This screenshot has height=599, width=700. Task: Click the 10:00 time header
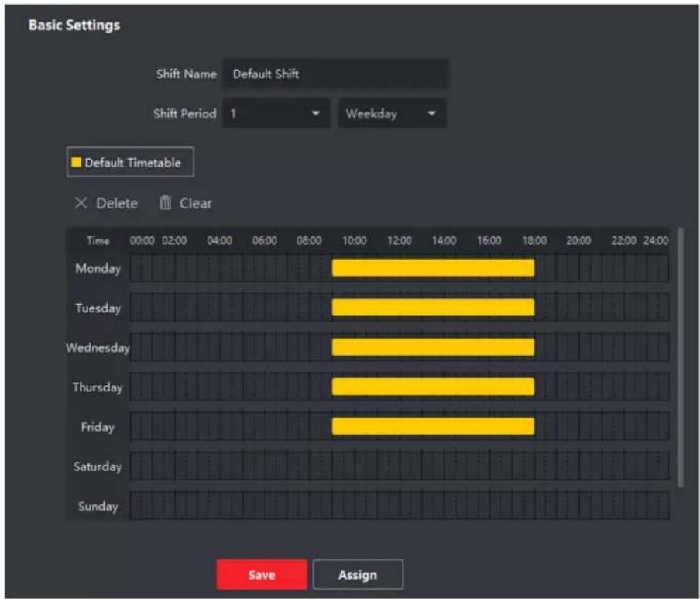point(355,240)
